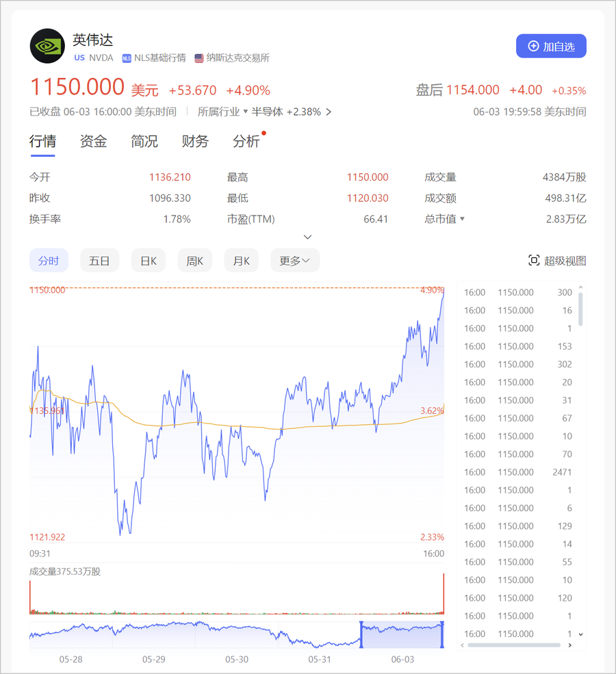Screen dimensions: 616x674
Task: Click the 今开 value 1136.210
Action: [170, 177]
